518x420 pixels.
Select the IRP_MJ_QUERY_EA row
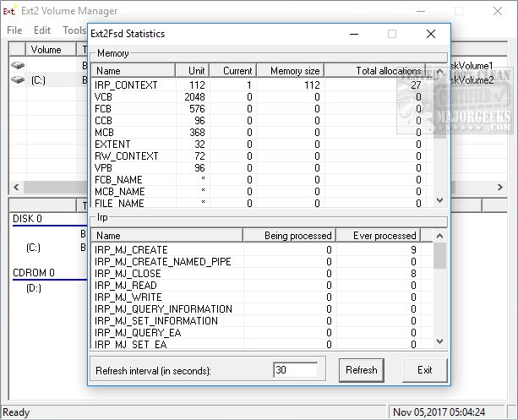coord(262,333)
